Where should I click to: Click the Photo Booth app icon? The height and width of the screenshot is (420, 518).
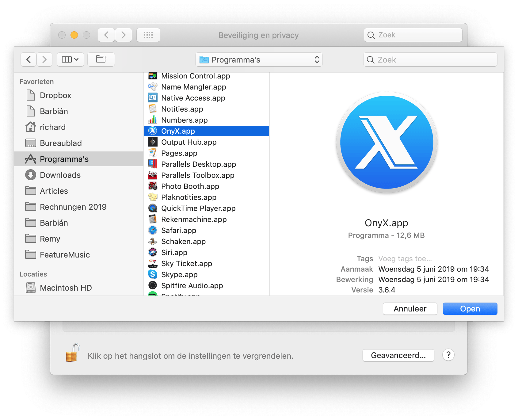[x=153, y=186]
